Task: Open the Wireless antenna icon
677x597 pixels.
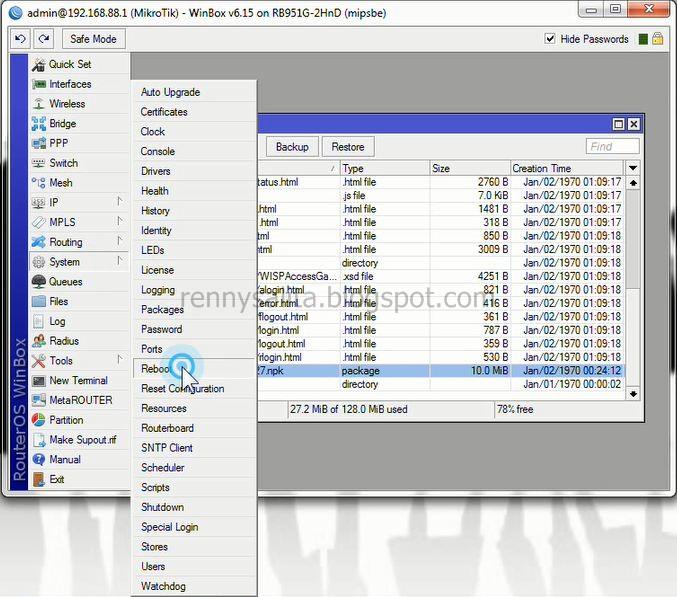Action: coord(39,104)
